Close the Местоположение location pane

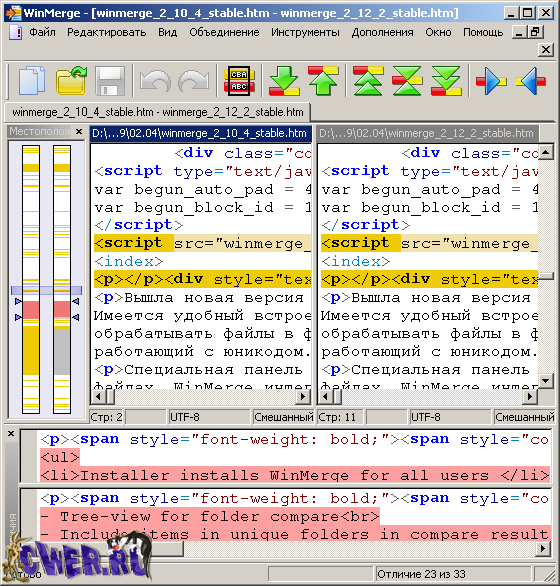pos(79,132)
